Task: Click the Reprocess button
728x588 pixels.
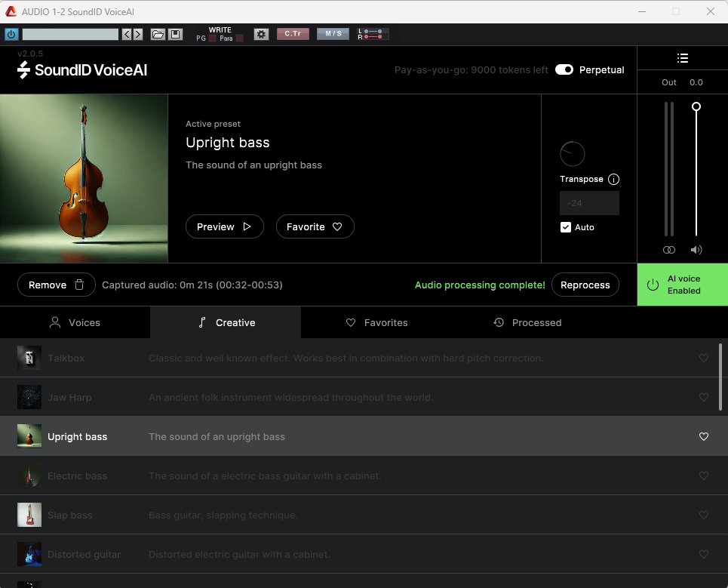Action: pos(585,285)
